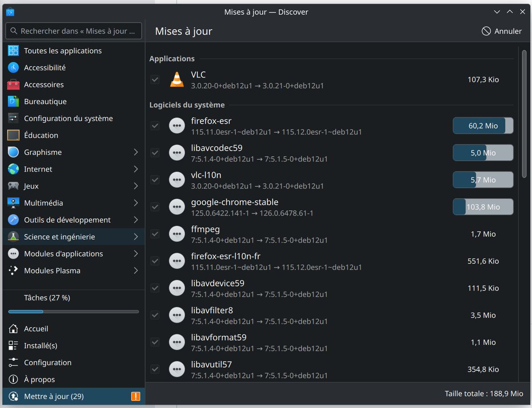Click the google-chrome-stable package icon
Screen dimensions: 532x408
coord(177,207)
